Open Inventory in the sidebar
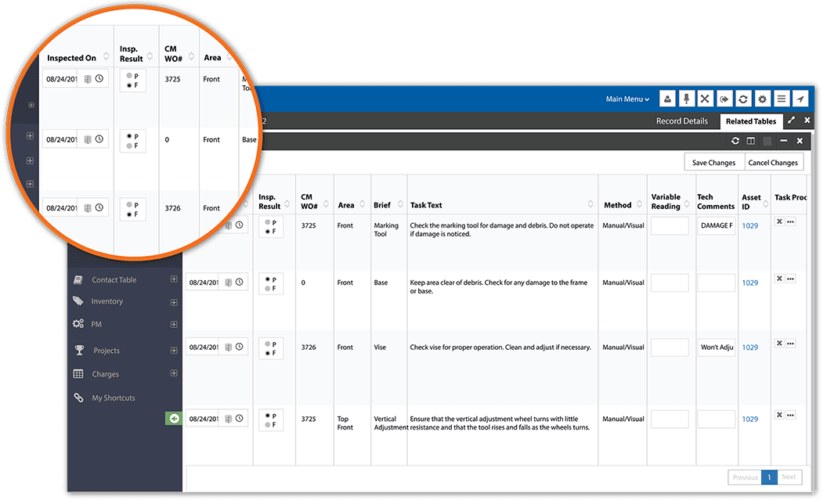The height and width of the screenshot is (504, 827). 107,301
